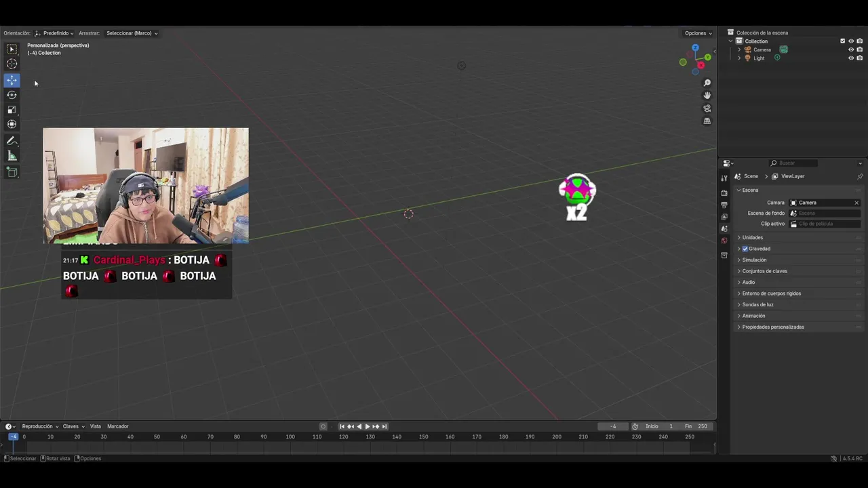
Task: Toggle Collection exclude checkbox in outliner
Action: 843,41
